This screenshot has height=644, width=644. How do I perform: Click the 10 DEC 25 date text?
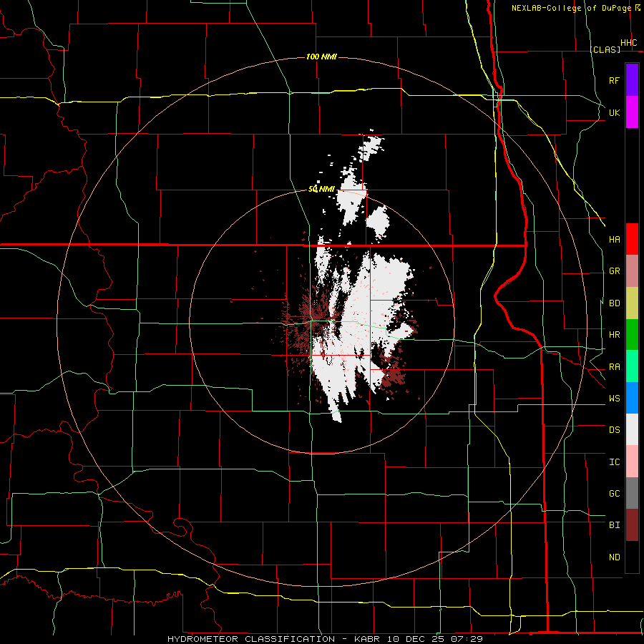416,639
